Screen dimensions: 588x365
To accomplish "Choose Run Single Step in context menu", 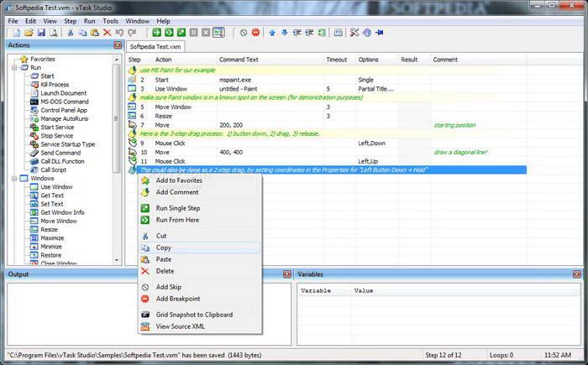I will coord(177,207).
